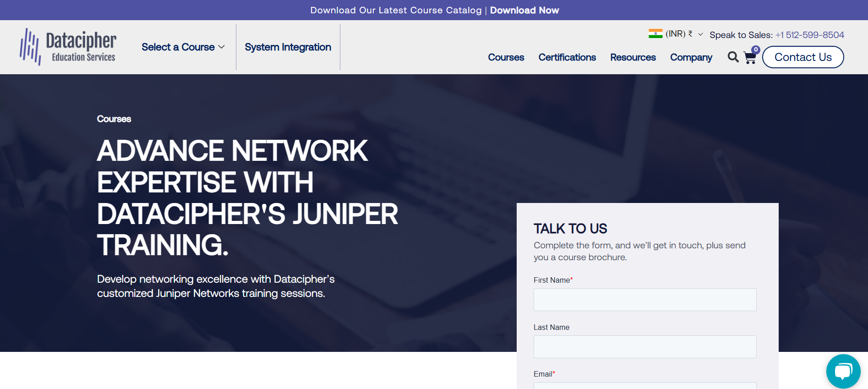Open System Integration page
Image resolution: width=868 pixels, height=389 pixels.
pyautogui.click(x=288, y=47)
